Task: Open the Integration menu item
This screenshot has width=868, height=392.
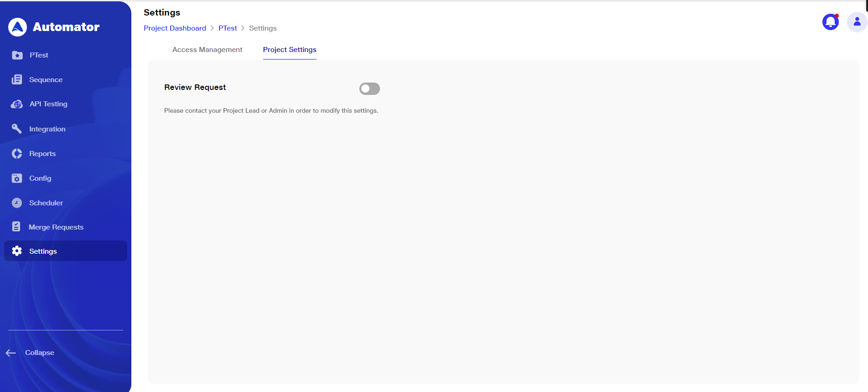Action: pos(47,129)
